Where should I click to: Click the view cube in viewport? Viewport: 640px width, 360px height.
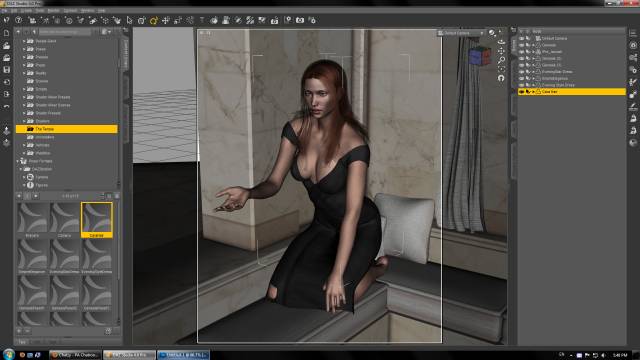coord(480,56)
